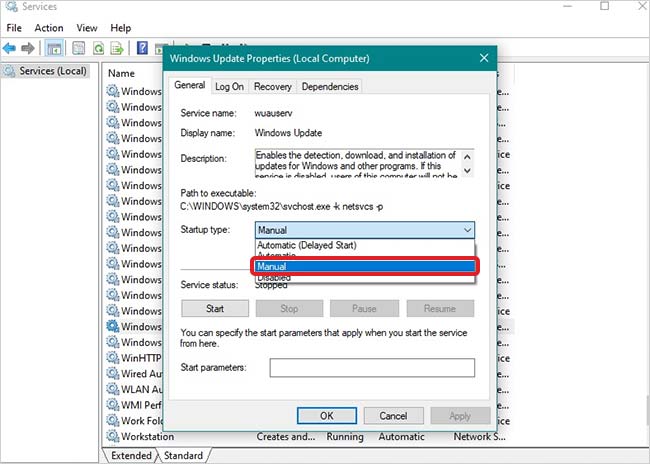Viewport: 650px width, 464px height.
Task: Select the WLAN Au service row
Action: click(134, 389)
